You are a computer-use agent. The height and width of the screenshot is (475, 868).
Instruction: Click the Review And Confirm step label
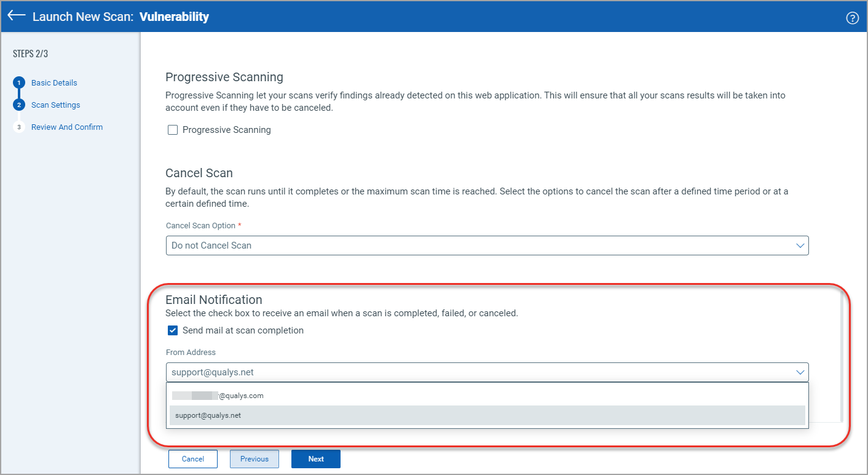tap(67, 127)
